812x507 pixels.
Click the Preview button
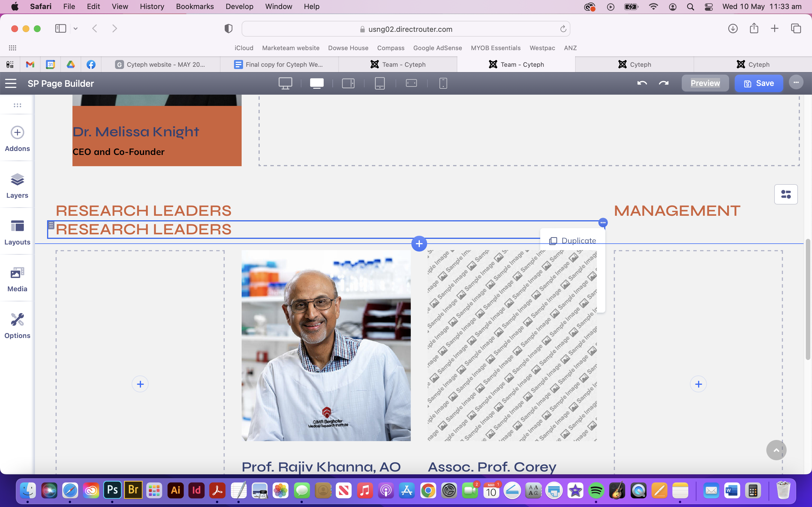[705, 83]
